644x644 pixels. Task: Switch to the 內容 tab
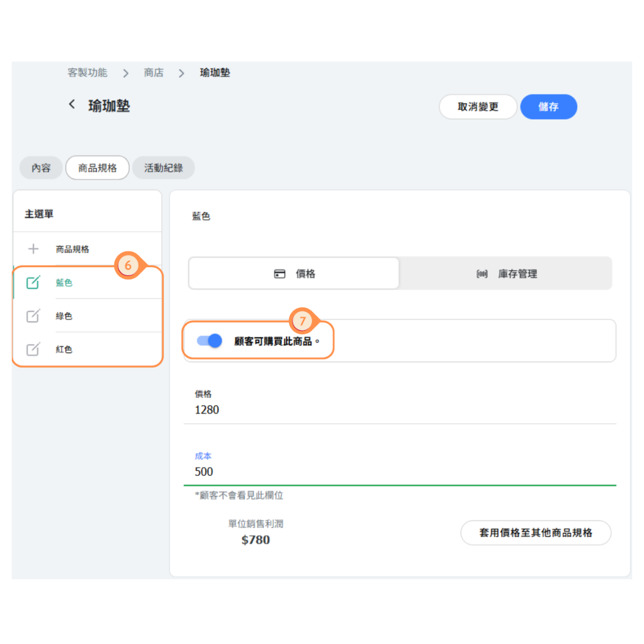[x=41, y=168]
